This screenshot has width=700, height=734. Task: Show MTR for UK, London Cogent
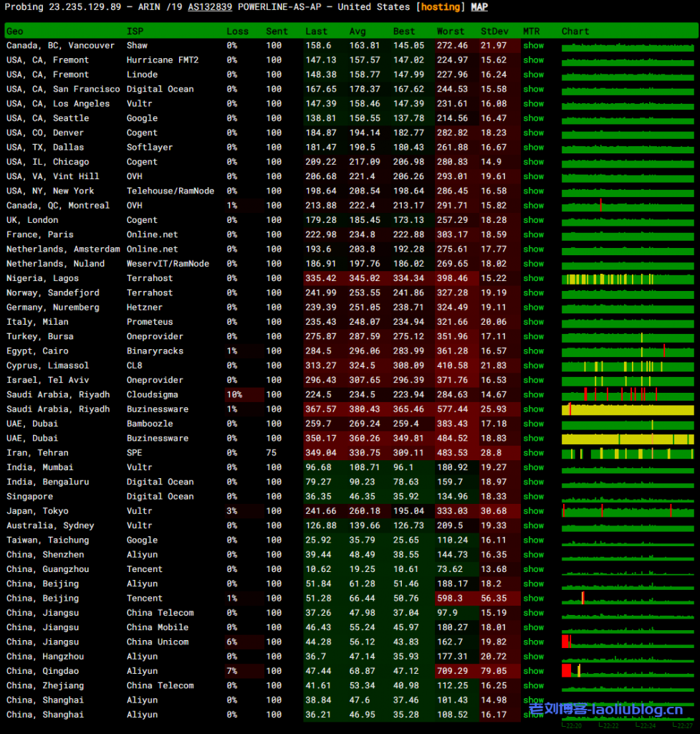pyautogui.click(x=533, y=220)
